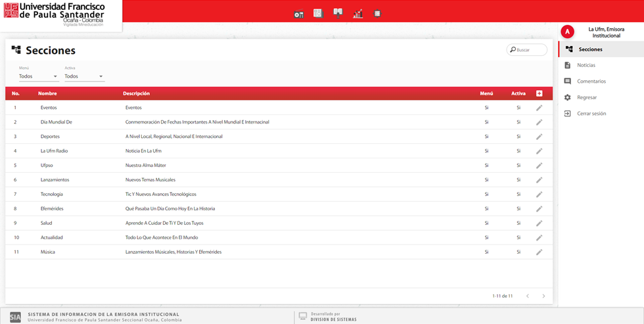Click the statistics chart icon in top bar
The height and width of the screenshot is (324, 644).
coord(358,14)
